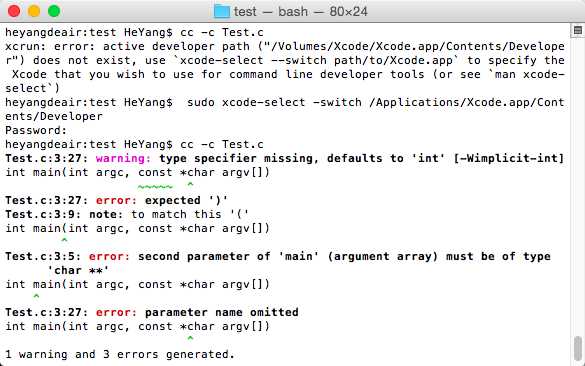Click first 'cc -c Test.c' command

click(222, 32)
